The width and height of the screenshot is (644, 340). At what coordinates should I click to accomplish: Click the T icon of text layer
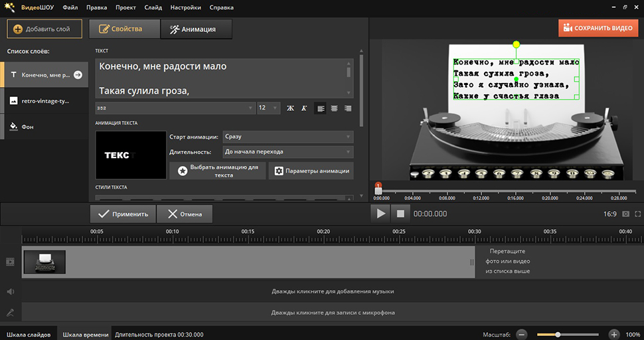point(13,75)
